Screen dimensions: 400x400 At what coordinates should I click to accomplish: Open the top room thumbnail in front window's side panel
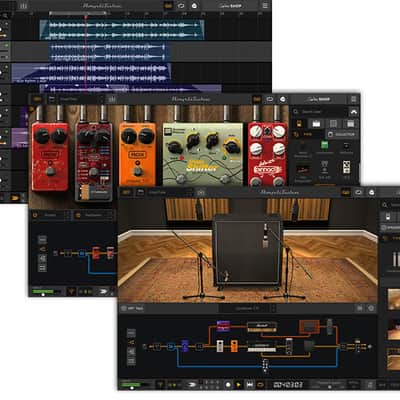pyautogui.click(x=393, y=299)
